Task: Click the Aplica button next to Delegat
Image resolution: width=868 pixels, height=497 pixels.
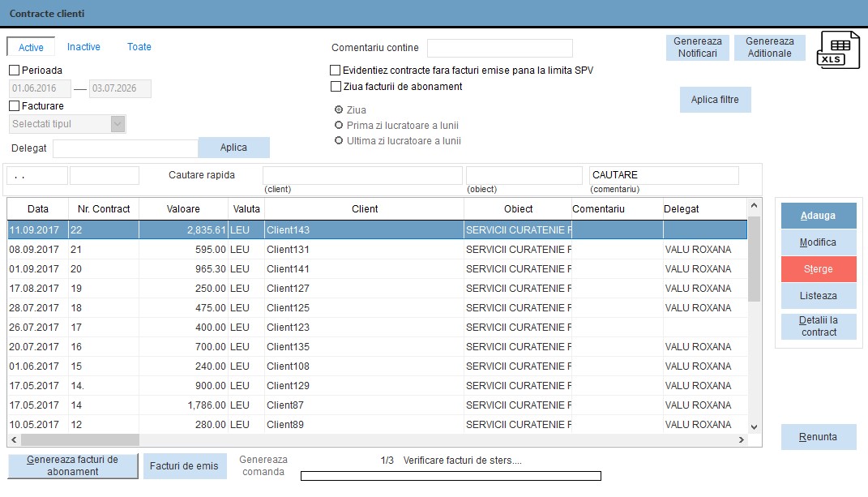Action: pyautogui.click(x=233, y=148)
